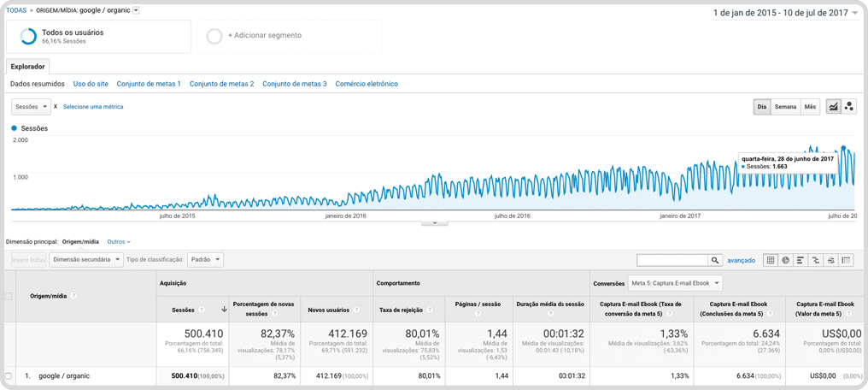Open the Outros dimension dropdown
The height and width of the screenshot is (390, 868).
tap(119, 241)
